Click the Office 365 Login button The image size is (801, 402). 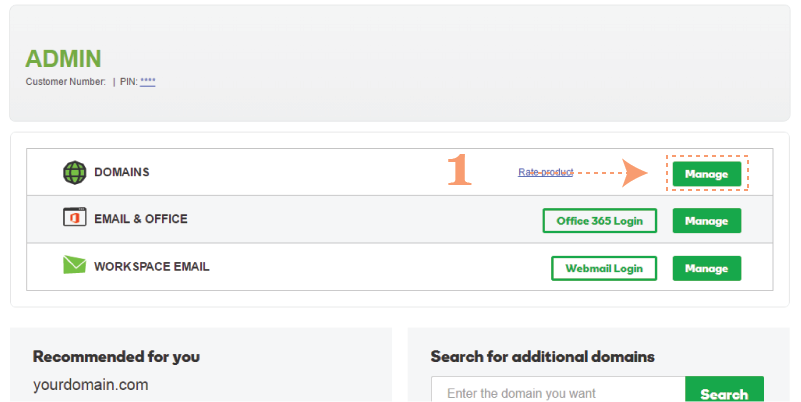pyautogui.click(x=600, y=221)
